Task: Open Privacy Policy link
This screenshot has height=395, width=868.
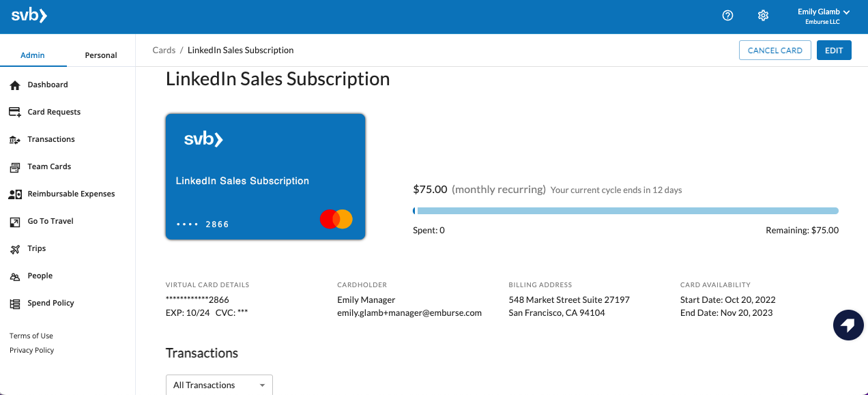Action: [x=31, y=350]
